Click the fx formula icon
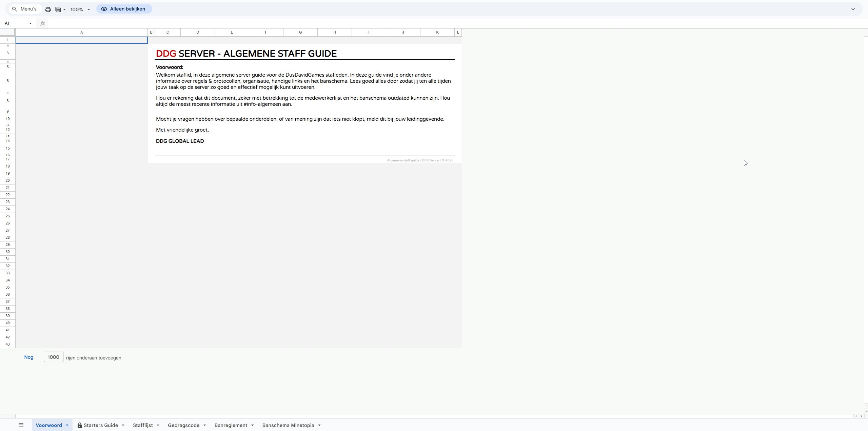868x431 pixels. pos(42,23)
